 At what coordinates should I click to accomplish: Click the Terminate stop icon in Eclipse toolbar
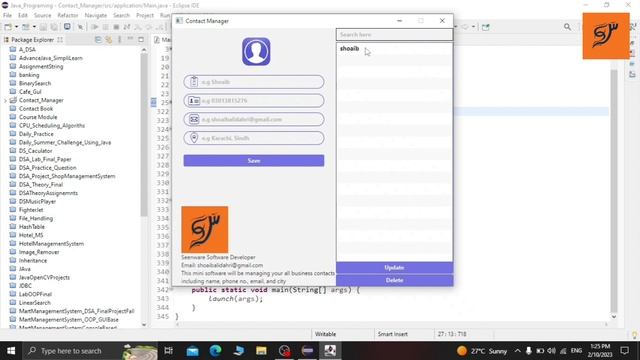pyautogui.click(x=116, y=27)
